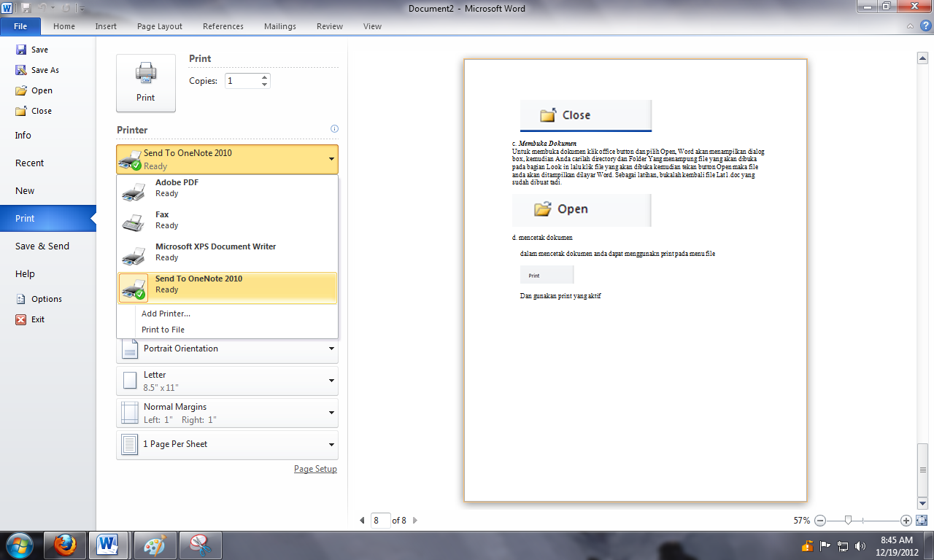This screenshot has width=934, height=560.
Task: Click the printer properties info icon
Action: pos(334,129)
